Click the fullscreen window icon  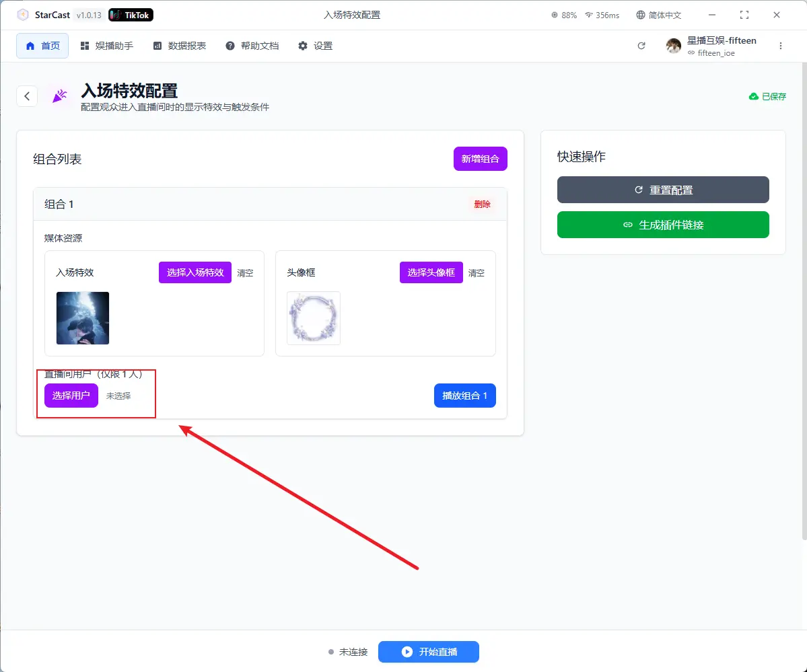click(x=744, y=15)
